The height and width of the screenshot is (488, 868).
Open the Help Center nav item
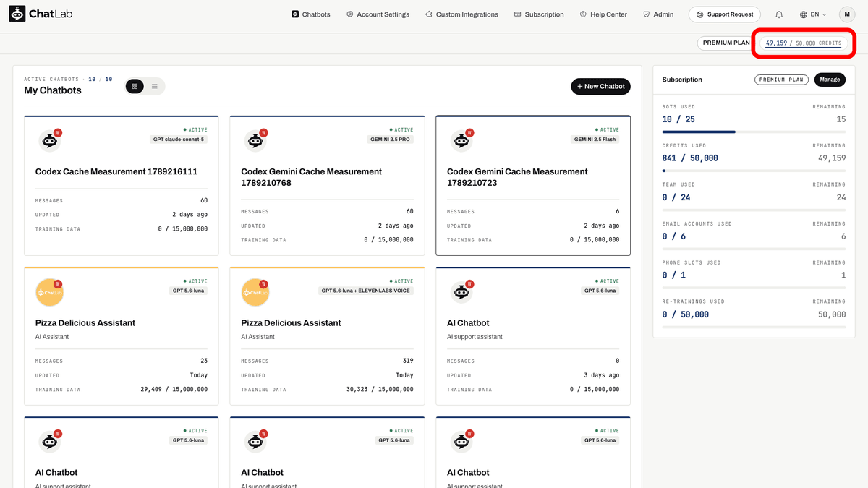pyautogui.click(x=604, y=14)
